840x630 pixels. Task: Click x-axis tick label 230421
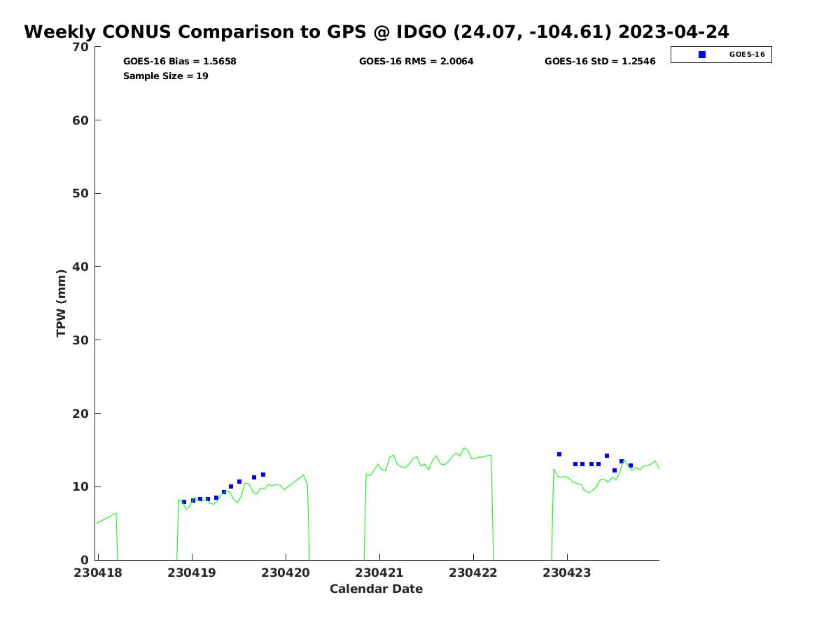tap(379, 573)
